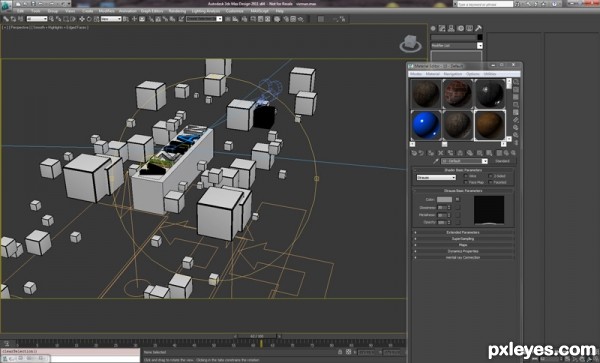Open the Utilities hammer tab
Viewport: 600px width, 363px height.
(478, 28)
